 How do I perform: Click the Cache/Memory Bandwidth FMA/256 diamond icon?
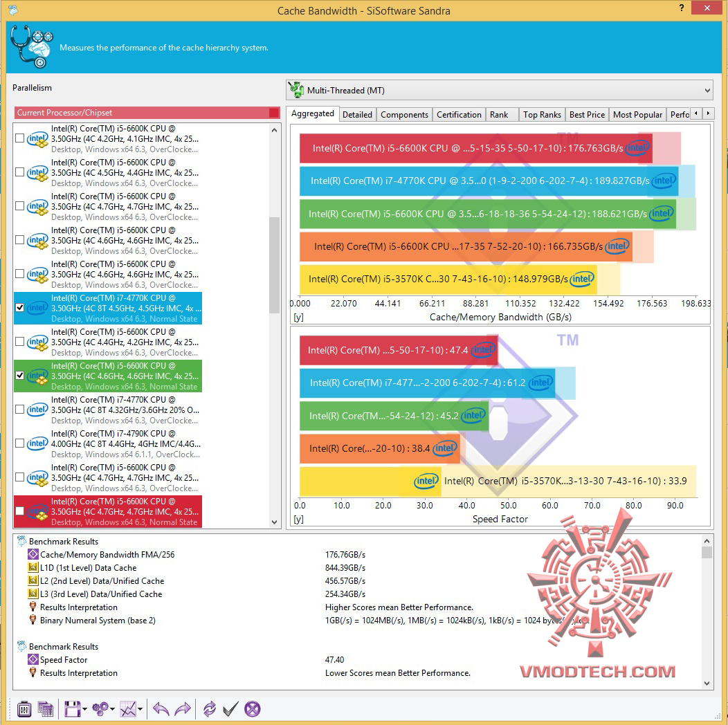tap(33, 554)
